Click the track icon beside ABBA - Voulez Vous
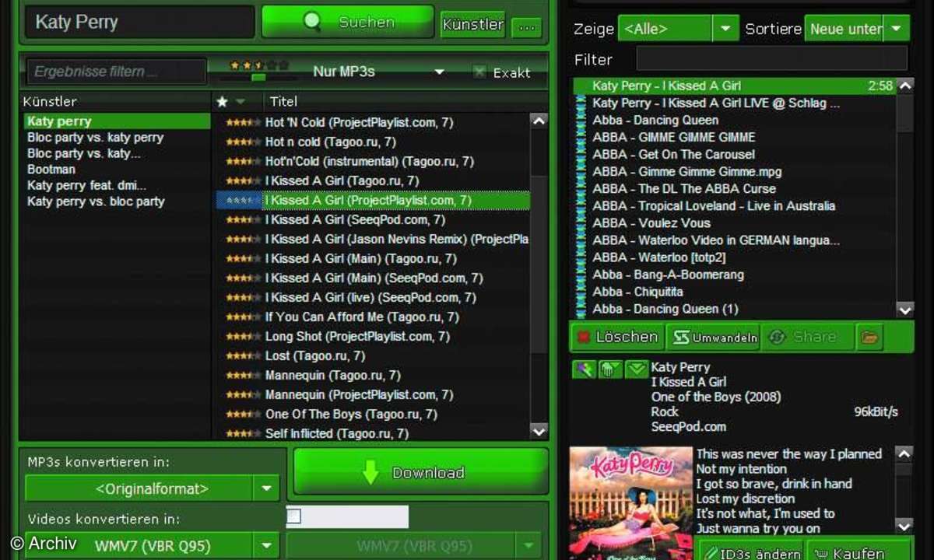Screen dimensions: 934x560 click(580, 223)
